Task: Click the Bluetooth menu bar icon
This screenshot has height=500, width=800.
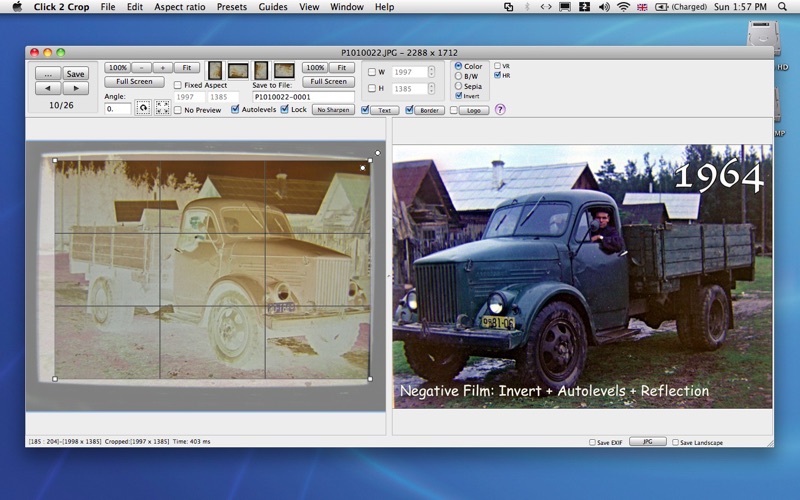Action: [x=527, y=7]
